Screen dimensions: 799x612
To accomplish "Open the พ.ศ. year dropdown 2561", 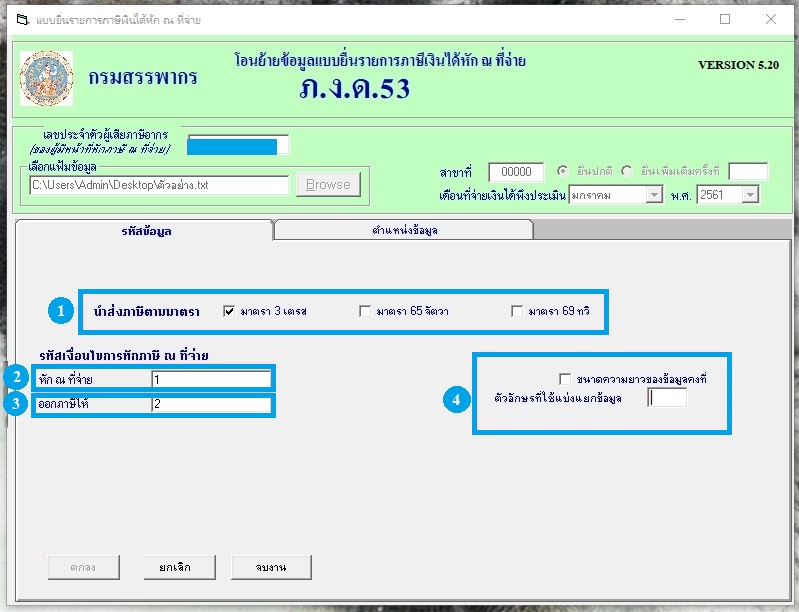I will click(750, 195).
